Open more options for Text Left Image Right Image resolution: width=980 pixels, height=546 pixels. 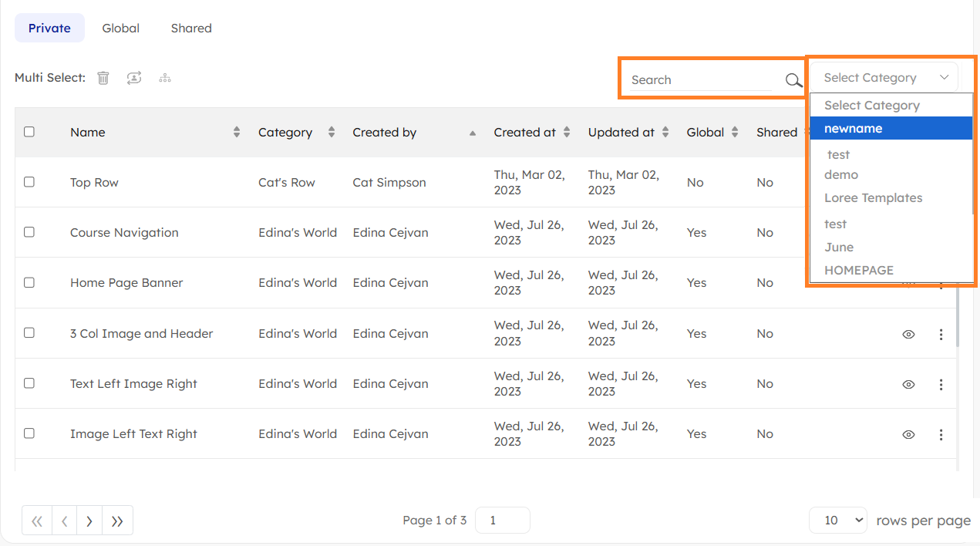[941, 384]
